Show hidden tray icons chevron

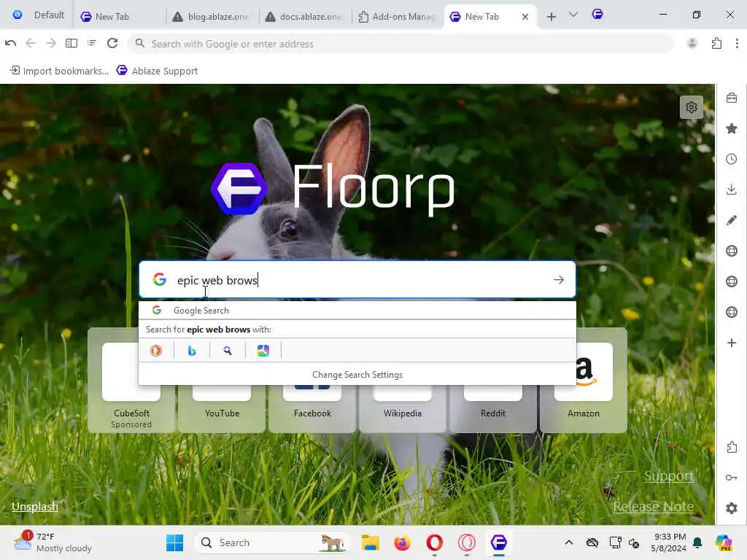pyautogui.click(x=569, y=542)
